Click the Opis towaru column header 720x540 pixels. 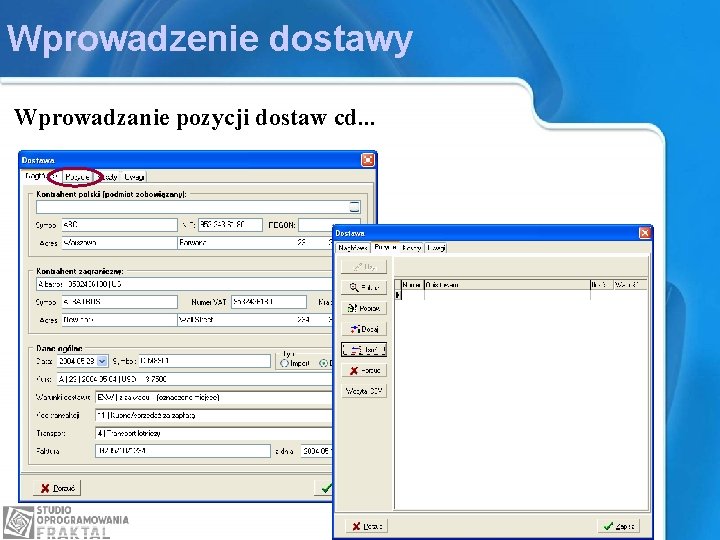pyautogui.click(x=506, y=285)
